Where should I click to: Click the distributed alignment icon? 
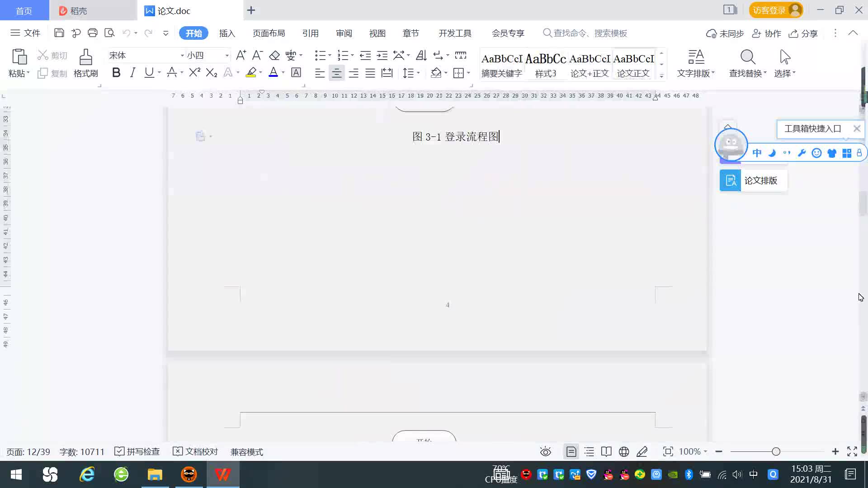pyautogui.click(x=387, y=73)
